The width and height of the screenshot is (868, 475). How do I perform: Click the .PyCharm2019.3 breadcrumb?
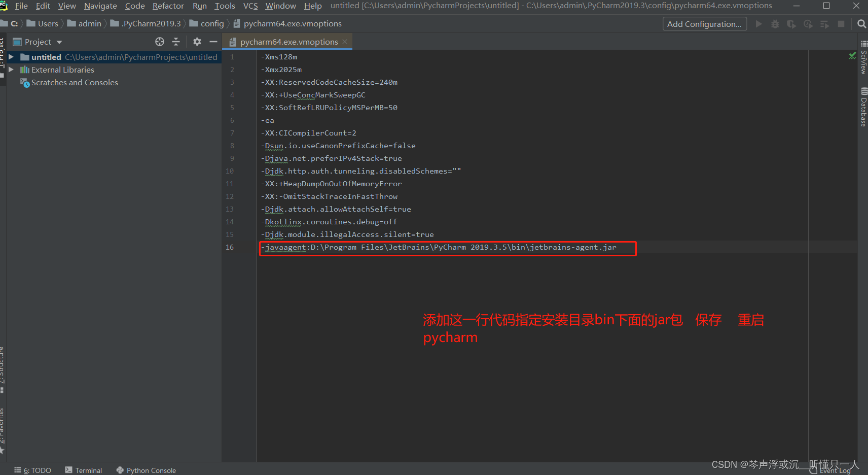point(146,23)
